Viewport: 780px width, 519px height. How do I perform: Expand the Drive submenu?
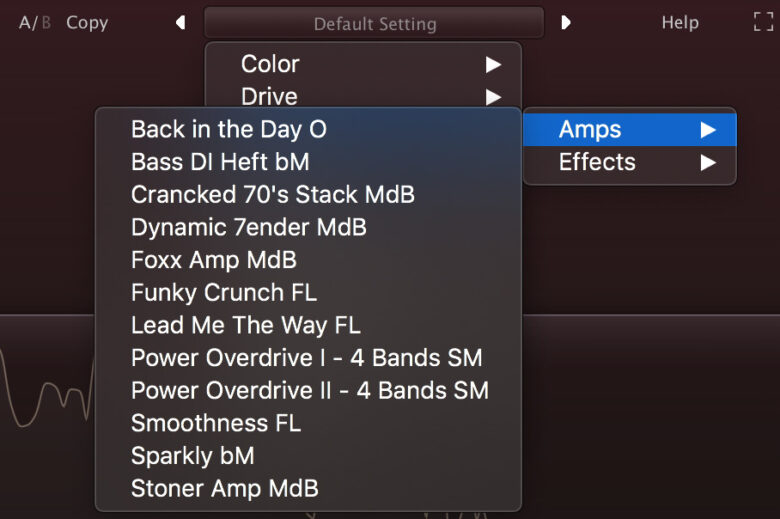coord(363,97)
